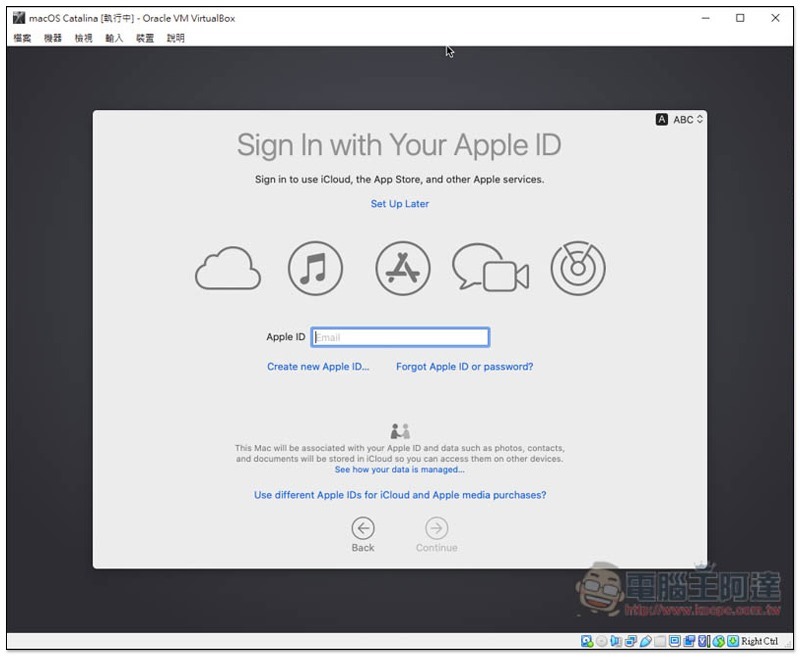This screenshot has width=800, height=657.
Task: Click the mouse integration status icon
Action: click(x=719, y=641)
